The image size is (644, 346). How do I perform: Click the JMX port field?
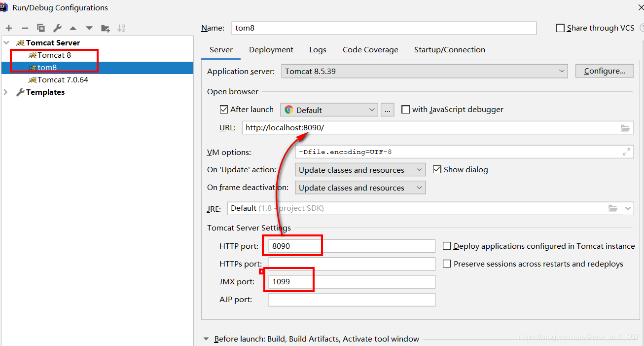click(352, 281)
